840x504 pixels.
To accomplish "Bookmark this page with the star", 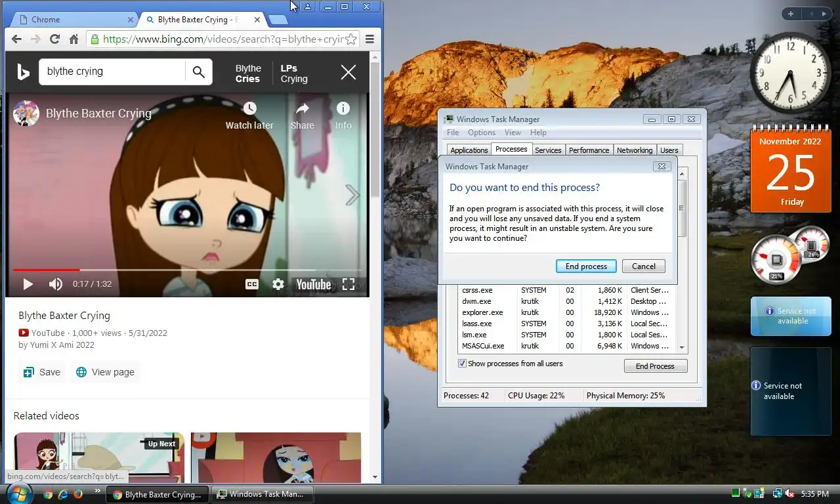I will tap(351, 39).
